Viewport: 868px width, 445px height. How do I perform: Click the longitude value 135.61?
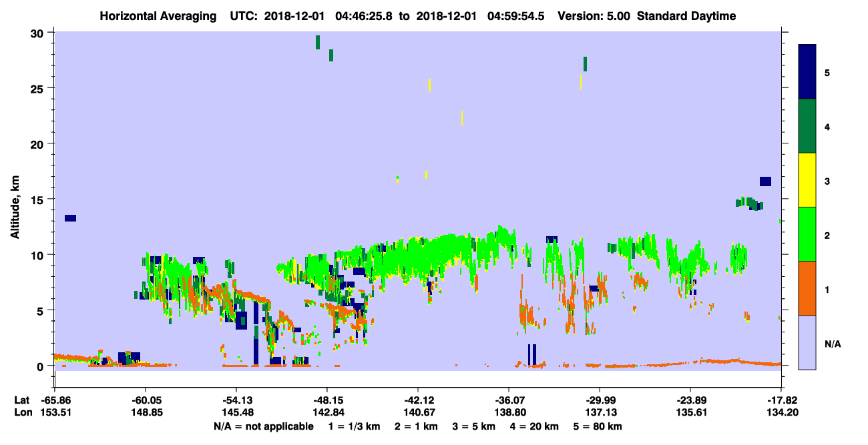click(690, 412)
